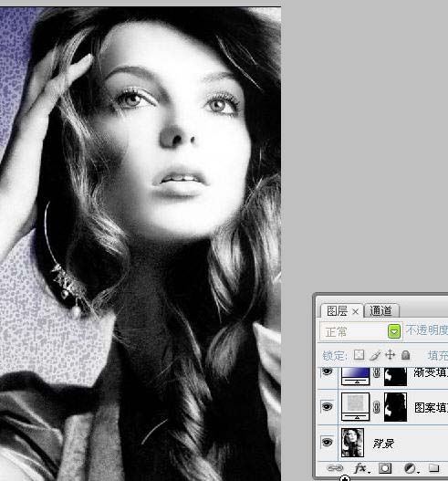
Task: Select the 背景 layer portrait thumbnail
Action: pyautogui.click(x=352, y=443)
